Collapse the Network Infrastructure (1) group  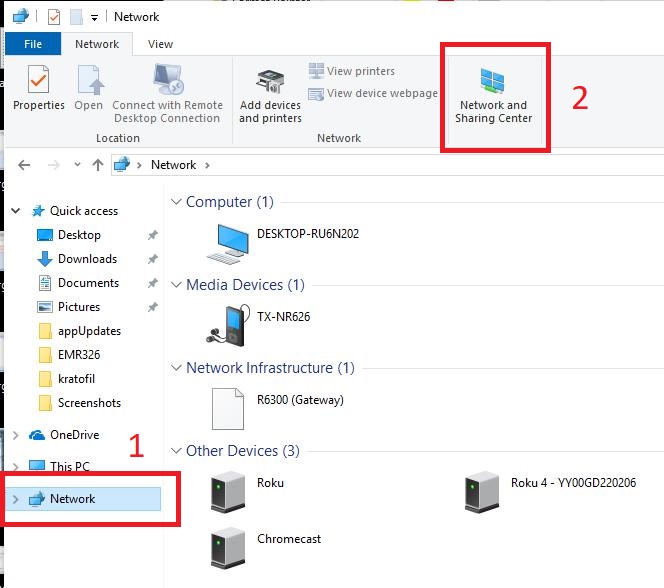pyautogui.click(x=176, y=368)
